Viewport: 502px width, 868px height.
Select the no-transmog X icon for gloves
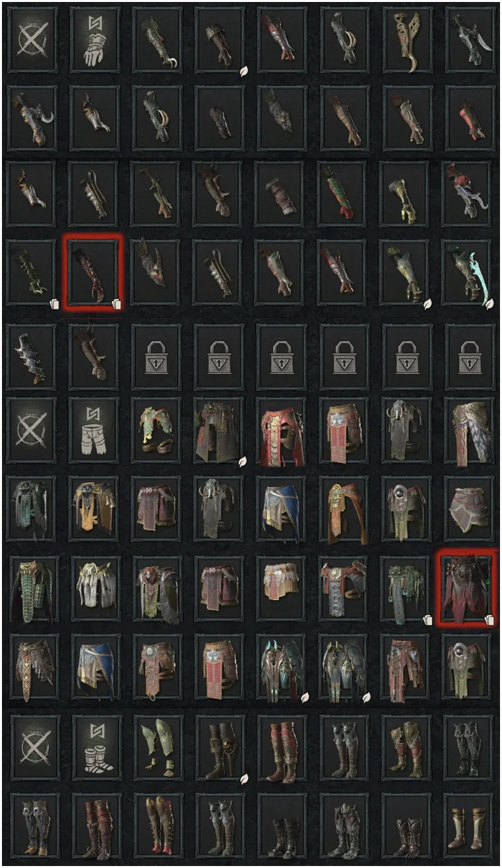pyautogui.click(x=32, y=31)
